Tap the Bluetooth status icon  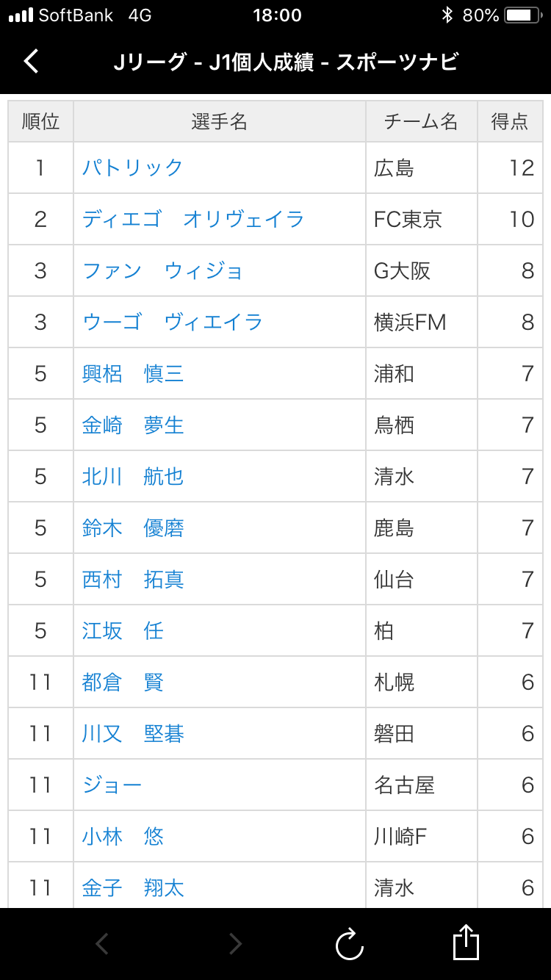(x=447, y=15)
